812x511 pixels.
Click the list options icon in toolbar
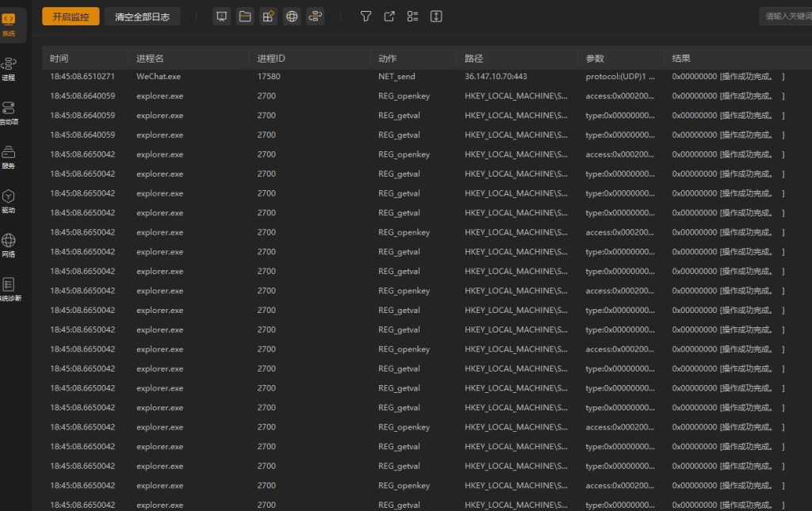click(x=412, y=17)
